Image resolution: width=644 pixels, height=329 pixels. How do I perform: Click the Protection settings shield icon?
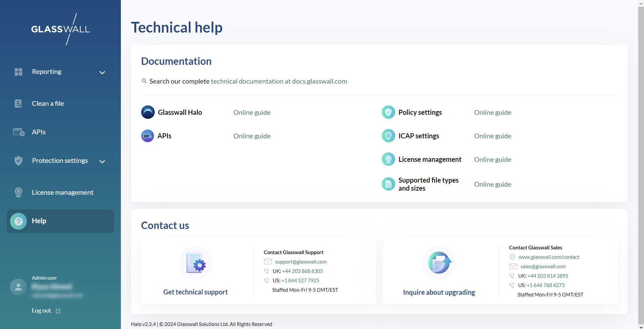point(18,161)
